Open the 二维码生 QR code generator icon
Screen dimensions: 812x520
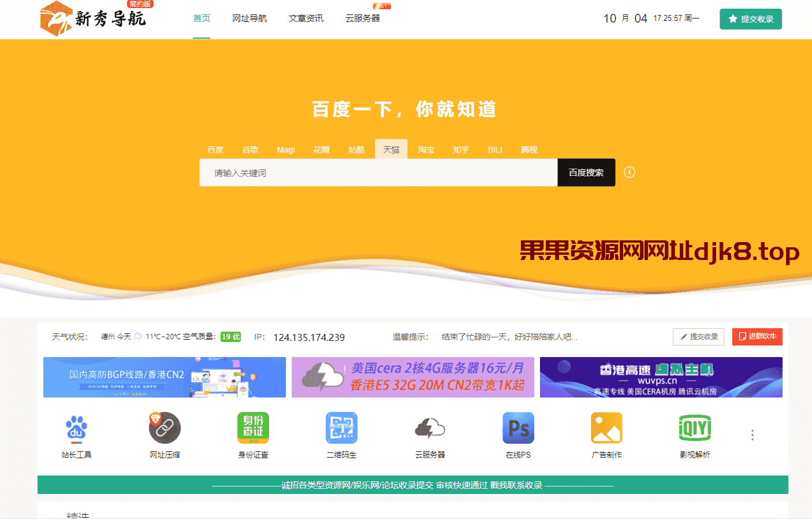tap(341, 433)
